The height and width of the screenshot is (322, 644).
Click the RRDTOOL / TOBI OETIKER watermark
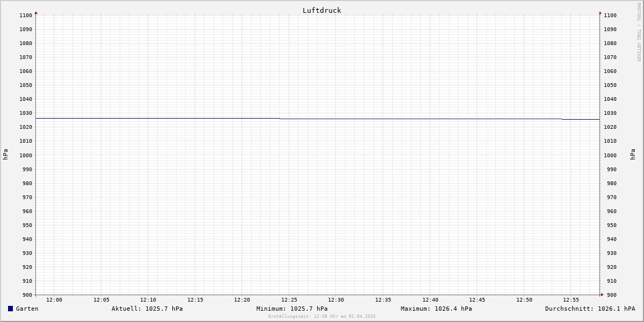click(639, 32)
